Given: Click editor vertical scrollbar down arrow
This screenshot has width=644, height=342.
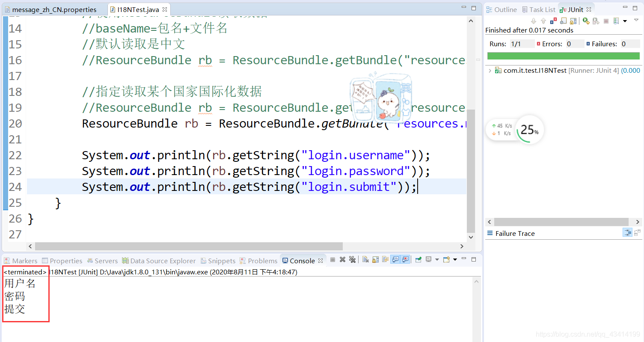Looking at the screenshot, I should [471, 237].
